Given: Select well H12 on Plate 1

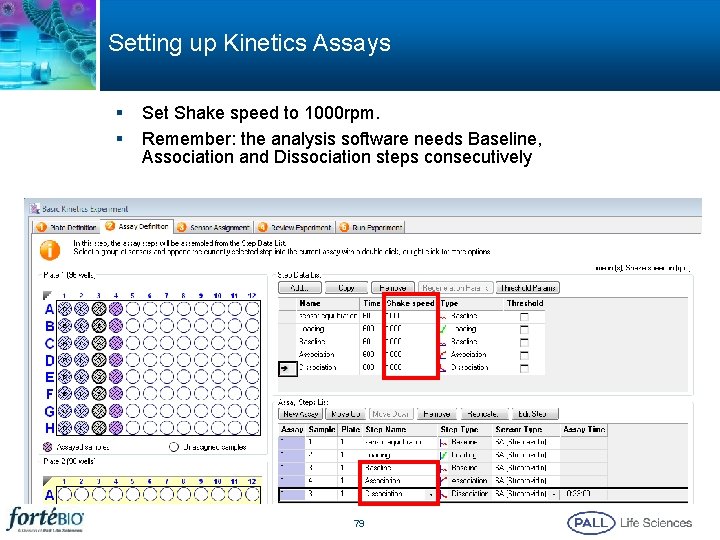Looking at the screenshot, I should 252,428.
